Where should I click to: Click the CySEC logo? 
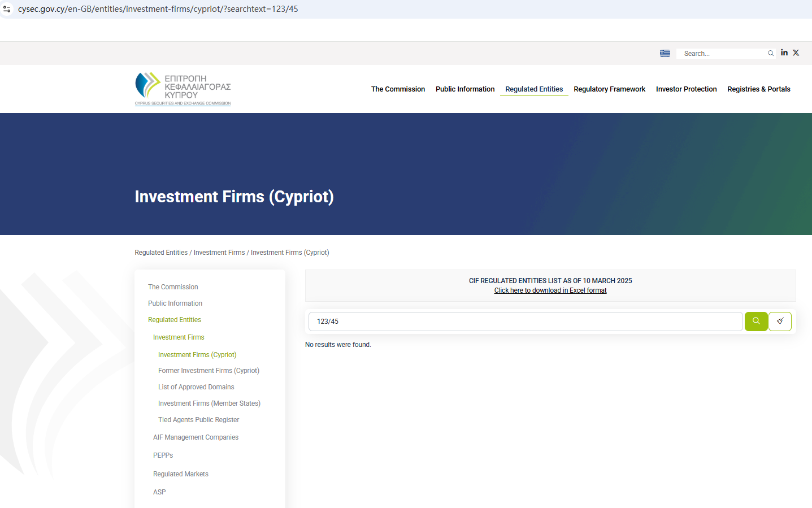183,89
